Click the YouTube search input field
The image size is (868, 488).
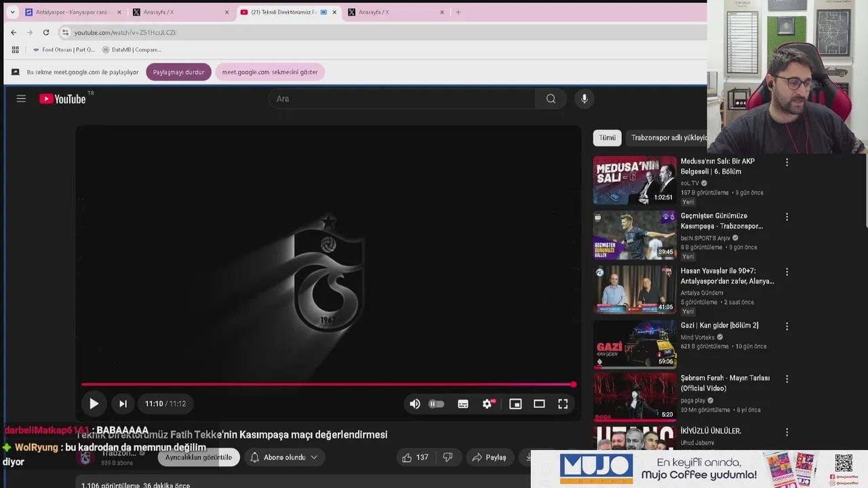pos(401,99)
